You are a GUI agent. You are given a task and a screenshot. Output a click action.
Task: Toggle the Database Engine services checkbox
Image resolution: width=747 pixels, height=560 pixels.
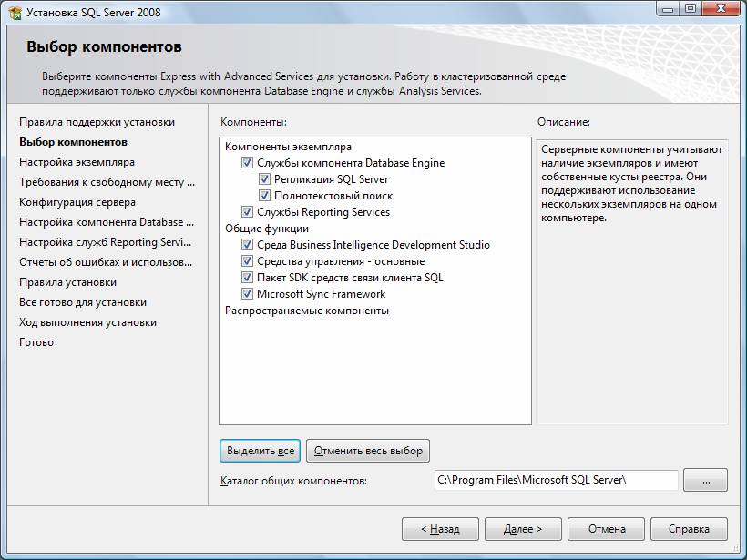pyautogui.click(x=247, y=163)
